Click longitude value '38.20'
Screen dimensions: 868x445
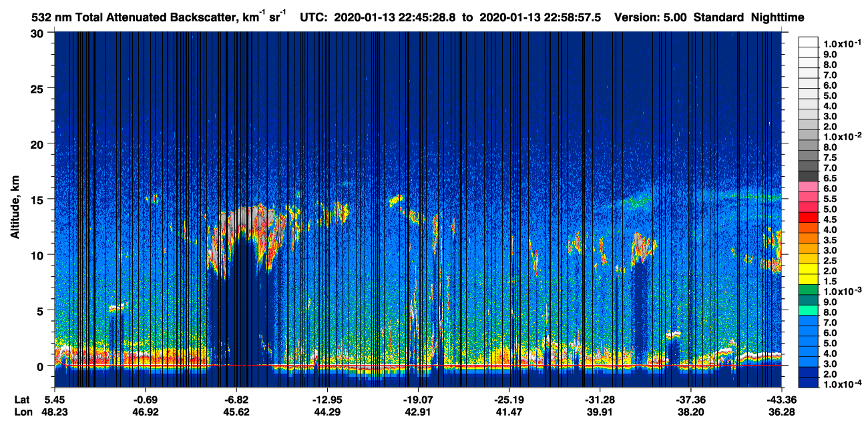[x=690, y=412]
